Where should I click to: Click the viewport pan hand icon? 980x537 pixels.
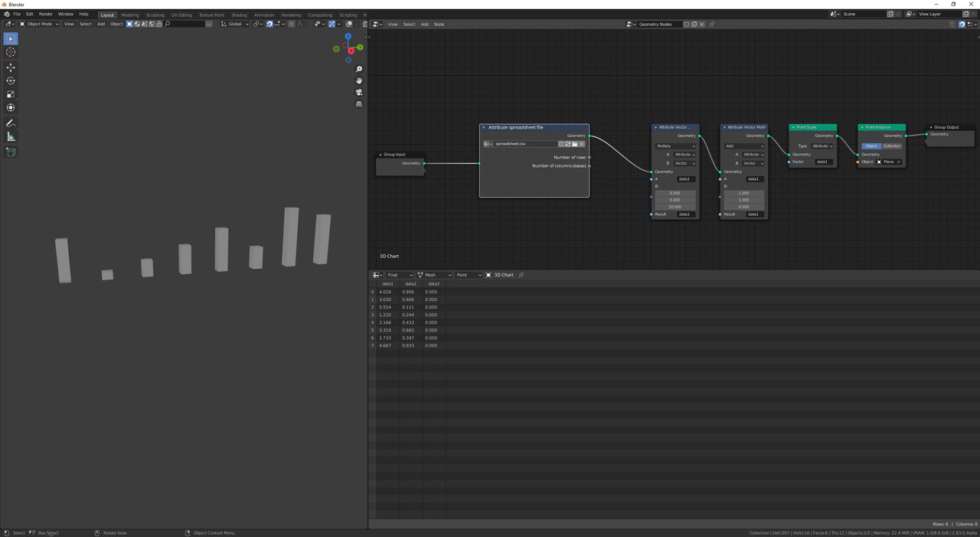(x=359, y=80)
